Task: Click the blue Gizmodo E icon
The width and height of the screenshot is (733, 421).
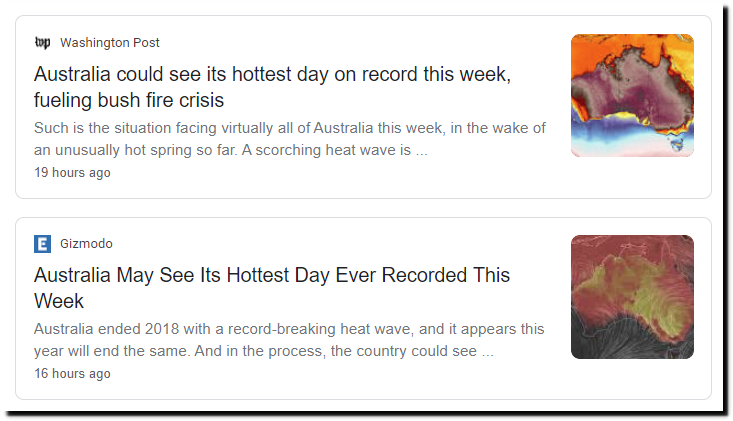Action: (42, 244)
